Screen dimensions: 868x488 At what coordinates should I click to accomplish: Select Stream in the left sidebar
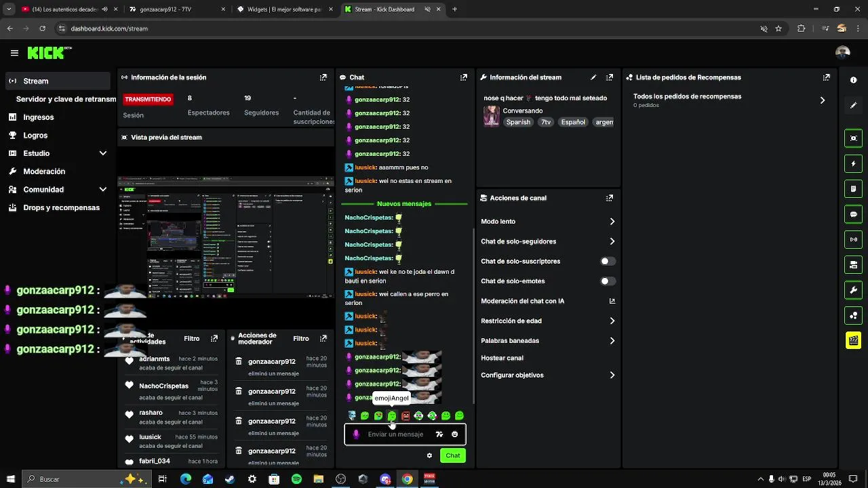point(58,81)
